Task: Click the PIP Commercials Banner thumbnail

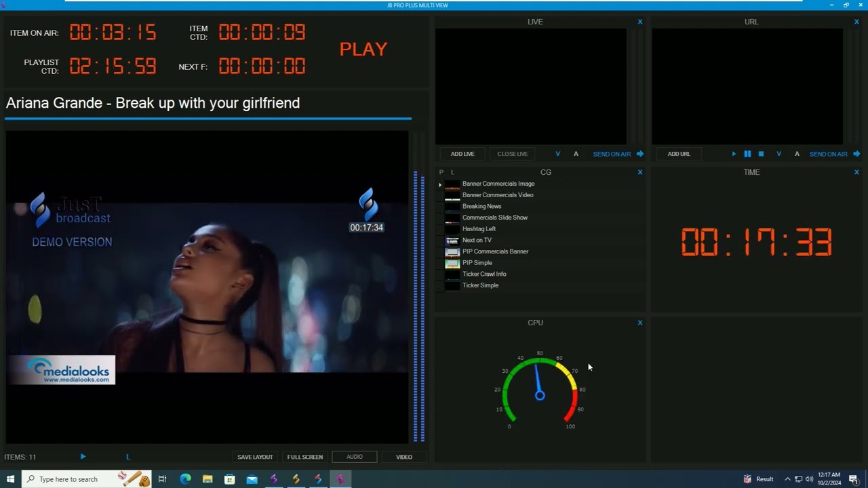Action: [452, 251]
